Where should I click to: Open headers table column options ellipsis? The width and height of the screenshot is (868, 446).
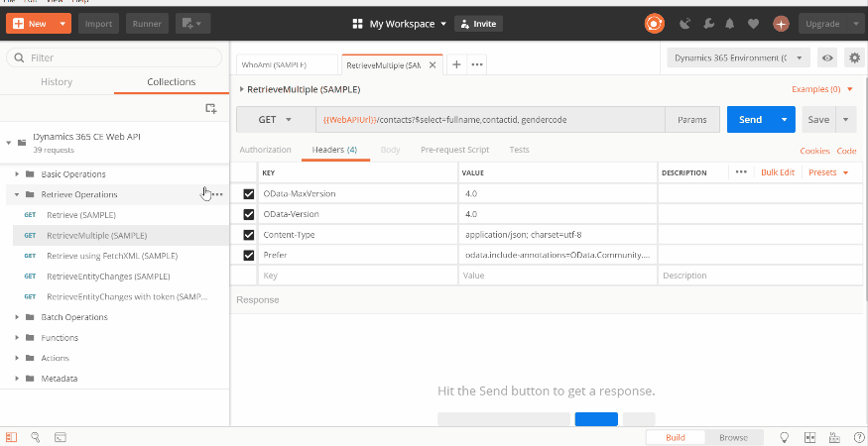pos(741,172)
